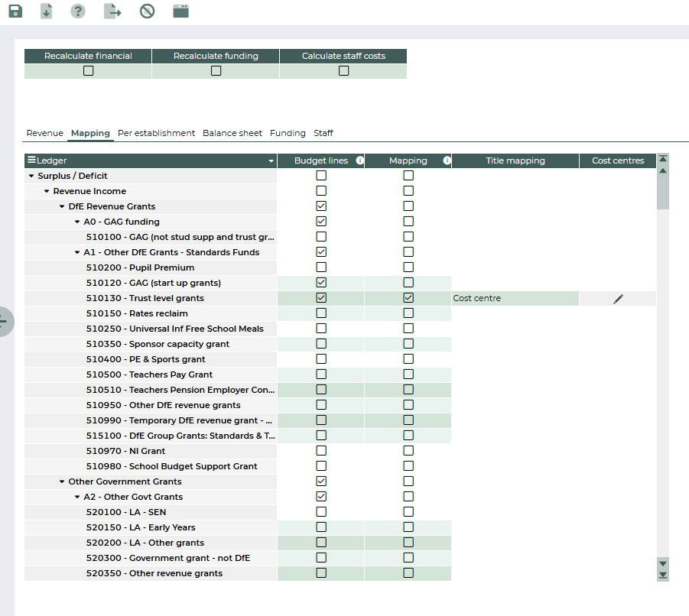Edit cost centres with pencil icon

[618, 299]
